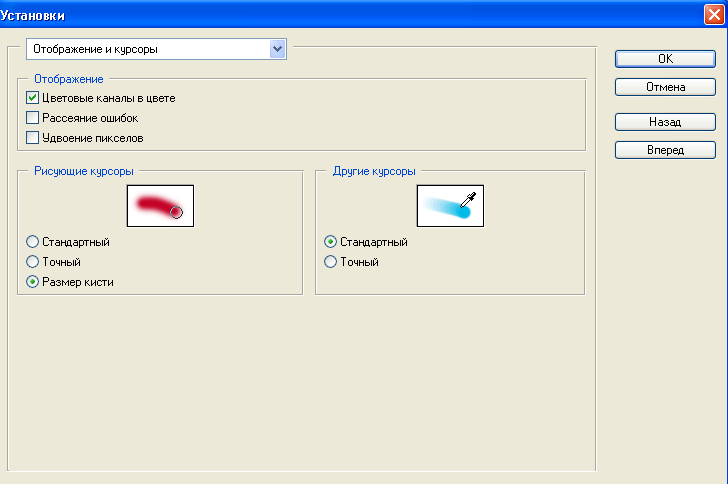Tick the Рассеяние ошибок checkbox

(x=32, y=118)
